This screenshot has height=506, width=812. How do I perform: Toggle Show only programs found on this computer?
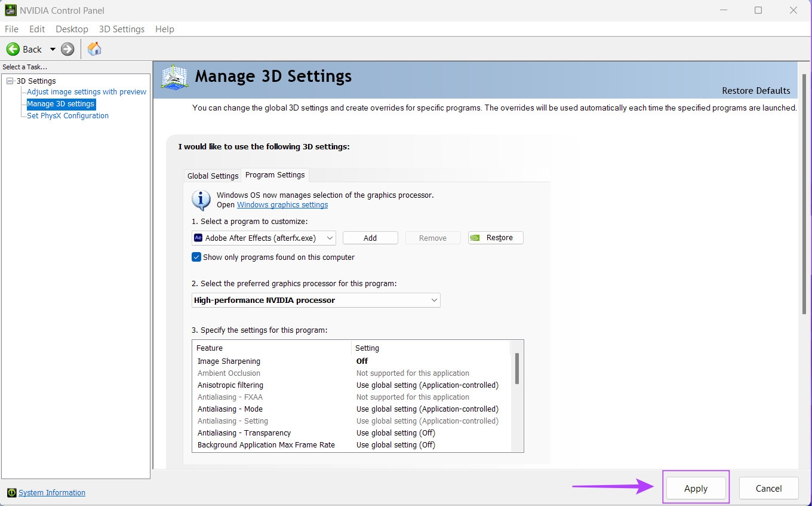[x=196, y=257]
